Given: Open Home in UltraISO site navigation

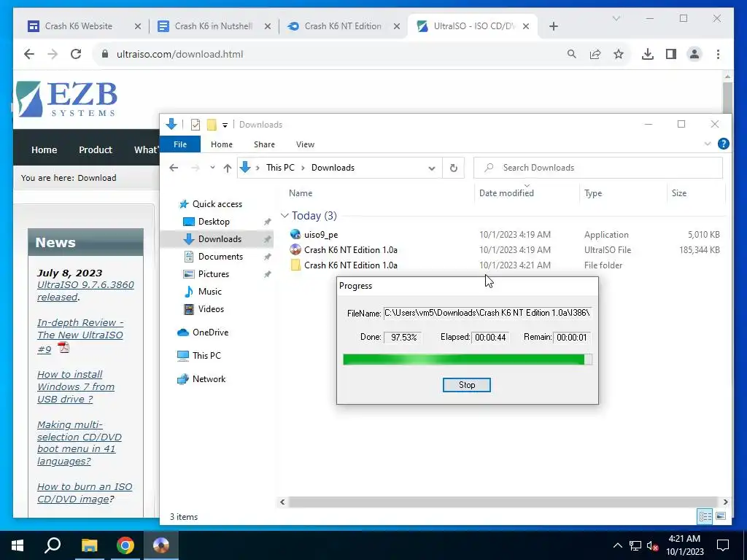Looking at the screenshot, I should (44, 149).
